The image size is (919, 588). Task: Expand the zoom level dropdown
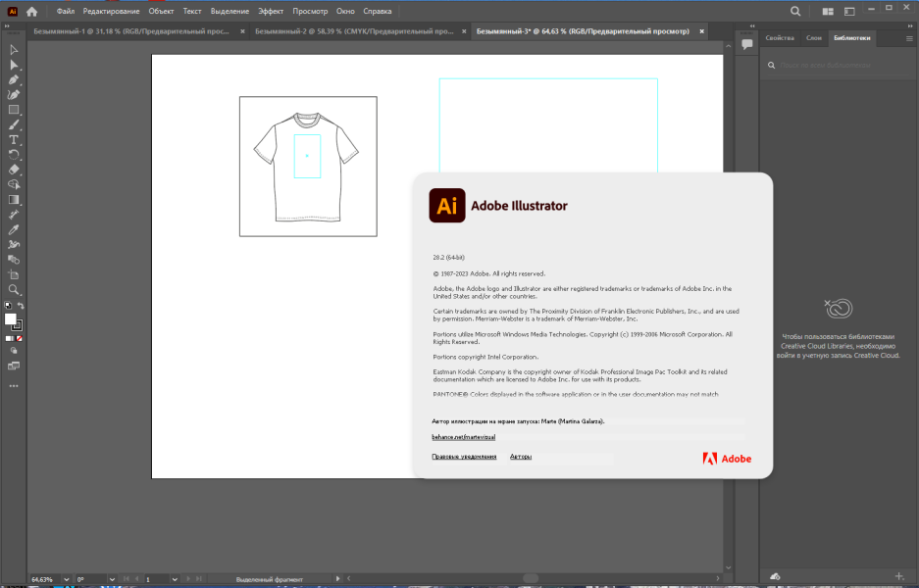(67, 579)
